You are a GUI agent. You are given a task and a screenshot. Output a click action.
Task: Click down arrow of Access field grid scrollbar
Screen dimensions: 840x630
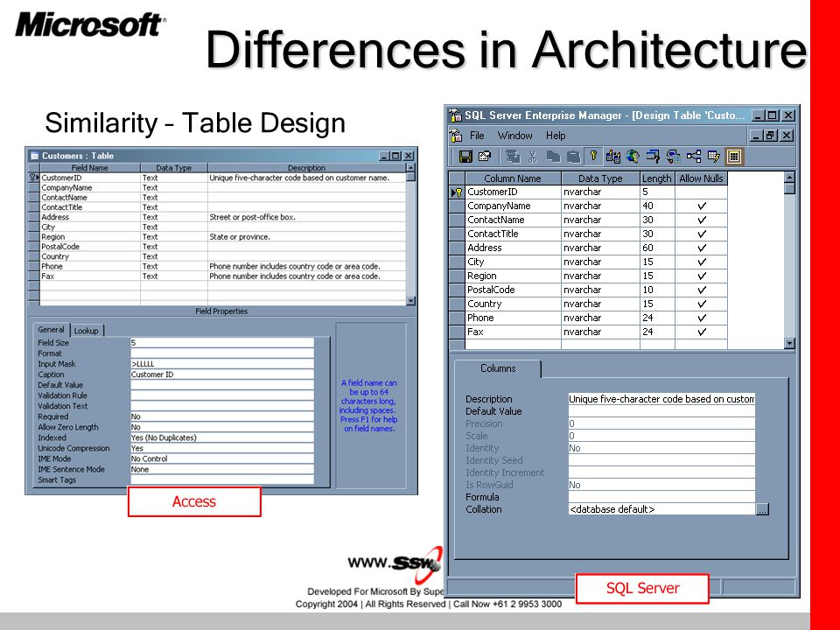coord(411,301)
